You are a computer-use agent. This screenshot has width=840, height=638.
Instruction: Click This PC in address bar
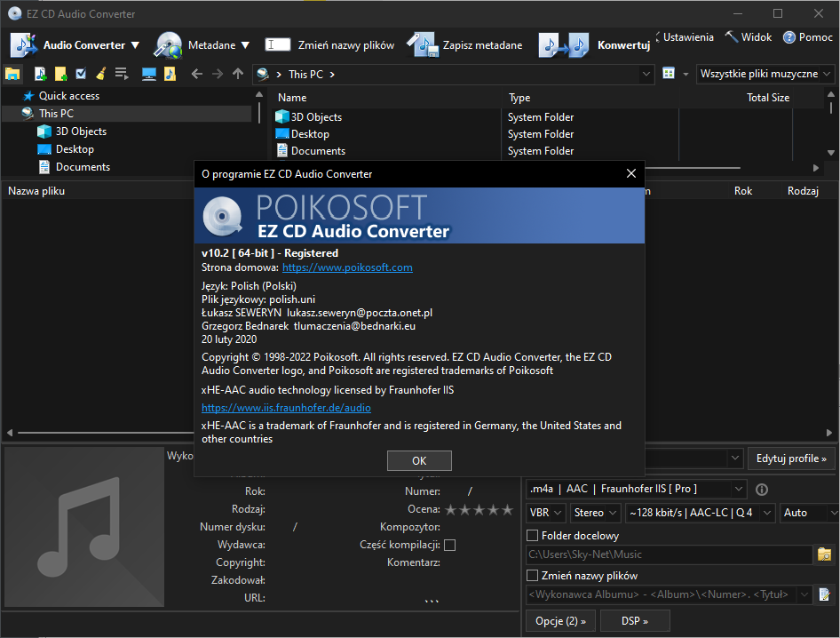click(305, 75)
